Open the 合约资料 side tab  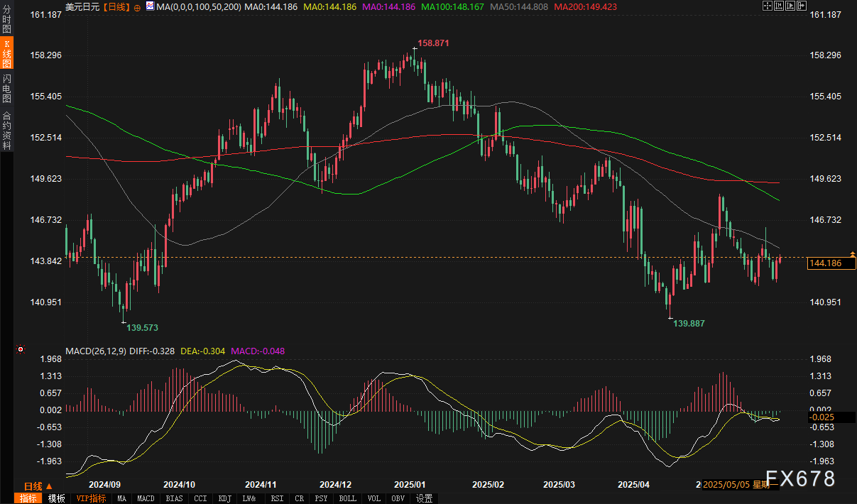click(x=6, y=130)
